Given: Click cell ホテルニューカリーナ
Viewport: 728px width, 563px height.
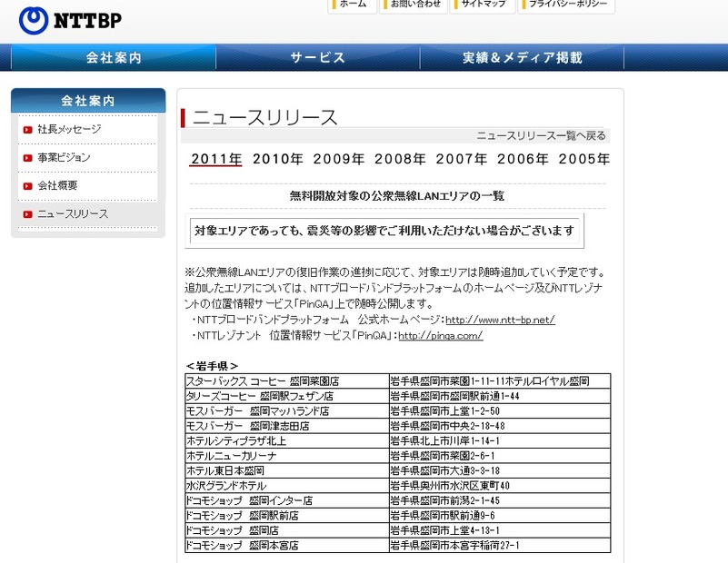Looking at the screenshot, I should coord(287,456).
